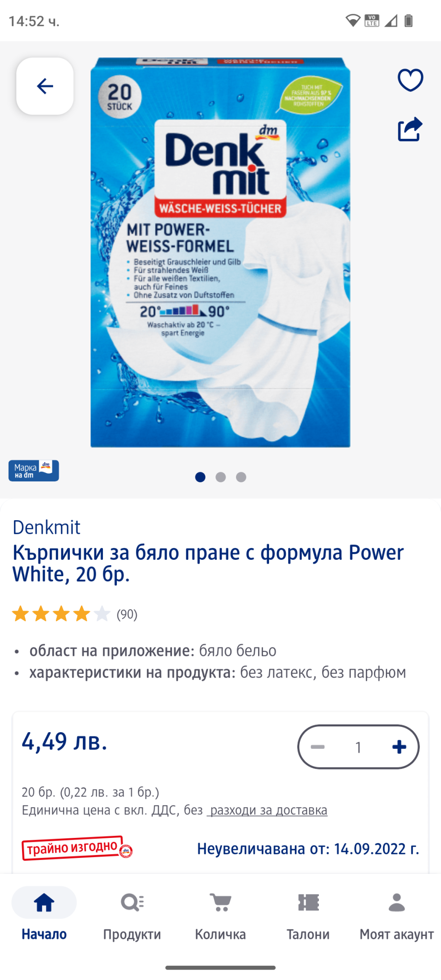The width and height of the screenshot is (441, 980).
Task: Select the first image indicator dot
Action: point(201,477)
